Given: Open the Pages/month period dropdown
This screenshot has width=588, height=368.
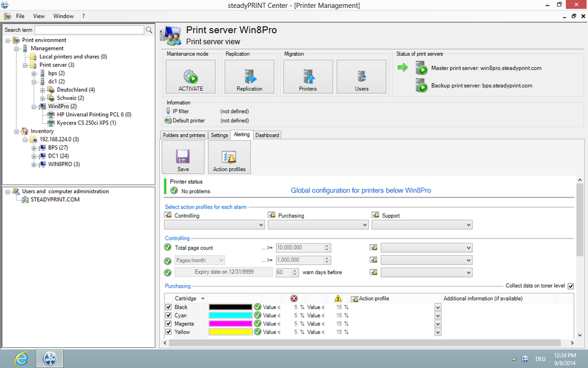Looking at the screenshot, I should (200, 260).
